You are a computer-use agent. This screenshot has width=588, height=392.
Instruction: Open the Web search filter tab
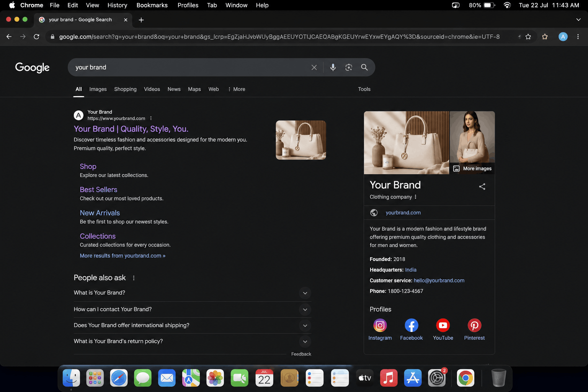(214, 89)
